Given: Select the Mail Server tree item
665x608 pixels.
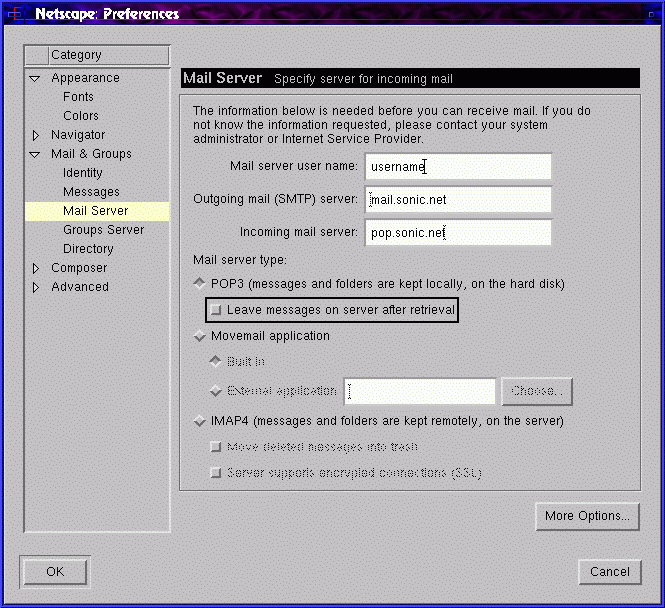Looking at the screenshot, I should [x=97, y=211].
